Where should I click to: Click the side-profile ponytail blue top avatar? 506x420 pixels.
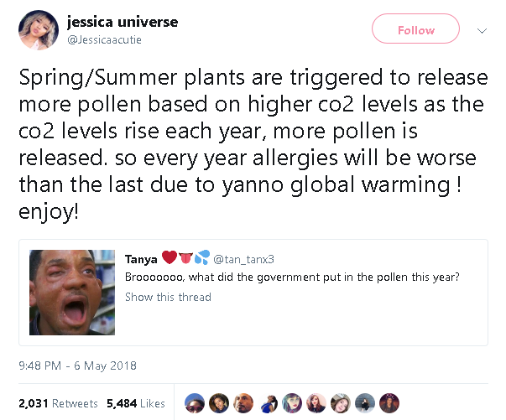click(x=268, y=402)
